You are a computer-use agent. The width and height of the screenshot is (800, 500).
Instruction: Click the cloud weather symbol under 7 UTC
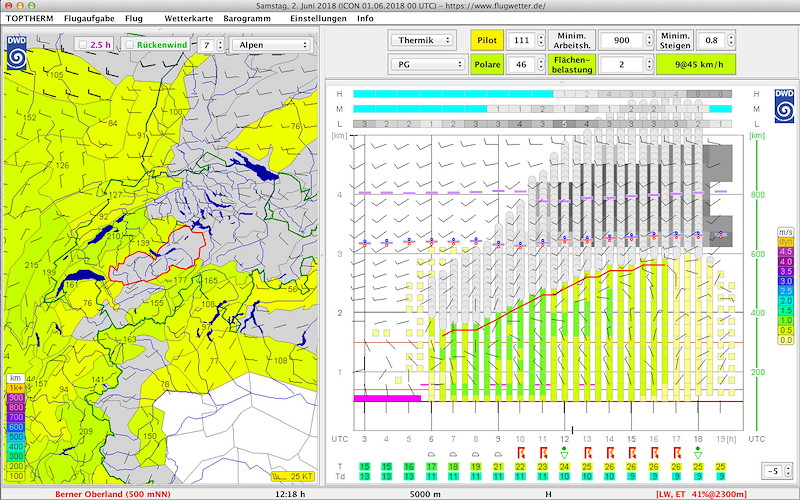coord(453,454)
